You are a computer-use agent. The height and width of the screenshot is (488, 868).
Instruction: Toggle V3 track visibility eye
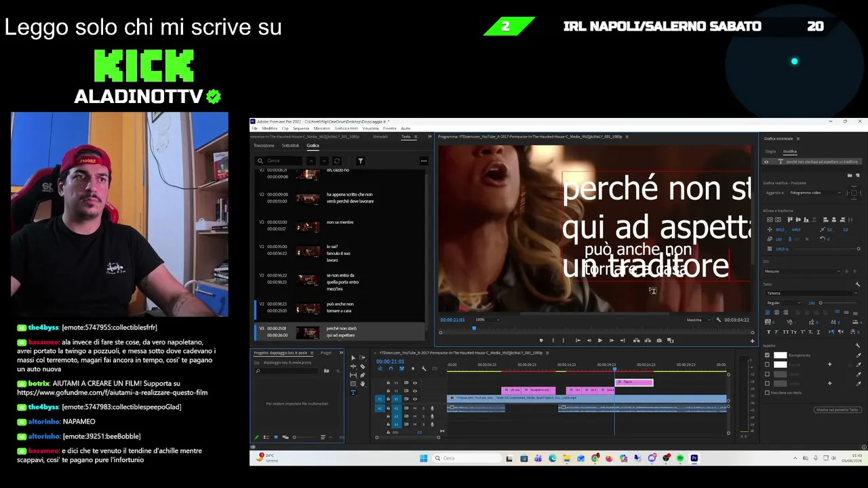pos(415,383)
